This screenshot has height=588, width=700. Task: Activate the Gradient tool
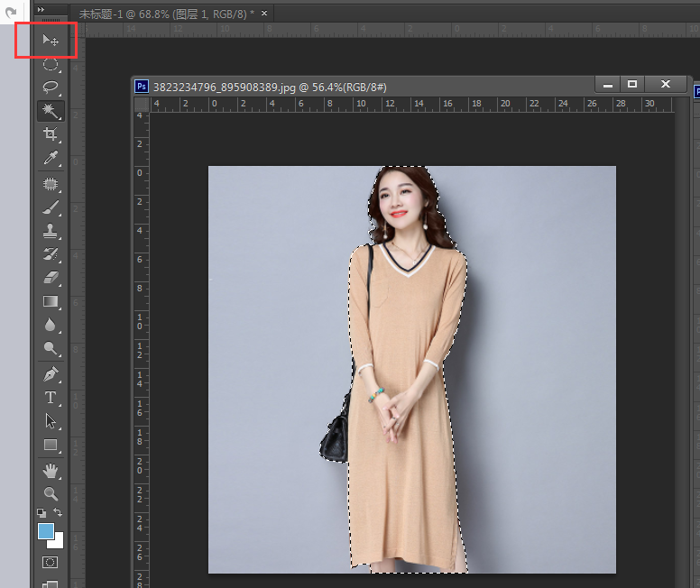[51, 301]
